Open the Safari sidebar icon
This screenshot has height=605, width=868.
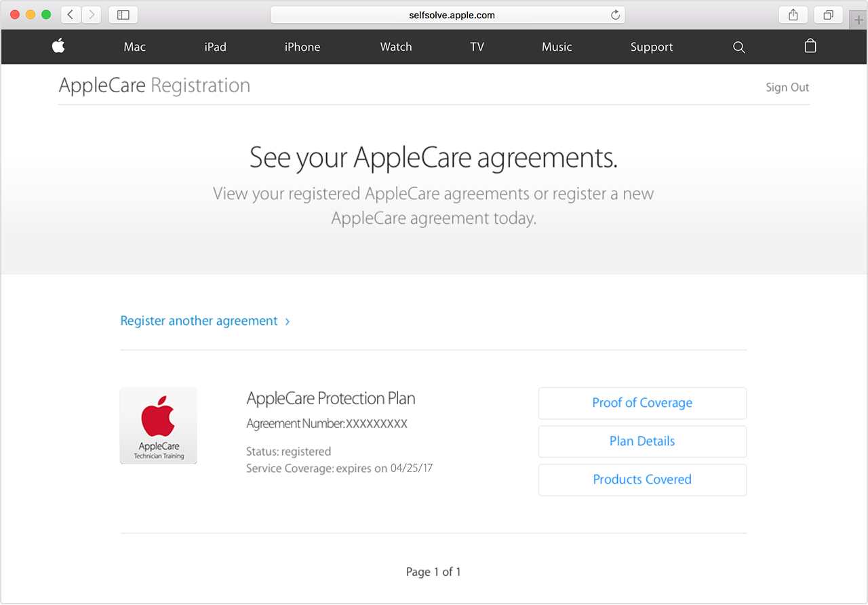[123, 14]
